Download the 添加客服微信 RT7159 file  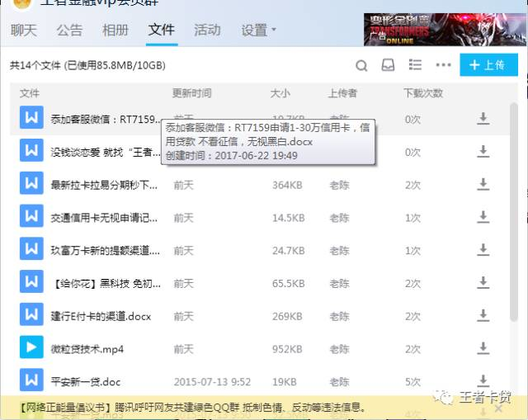pos(483,119)
